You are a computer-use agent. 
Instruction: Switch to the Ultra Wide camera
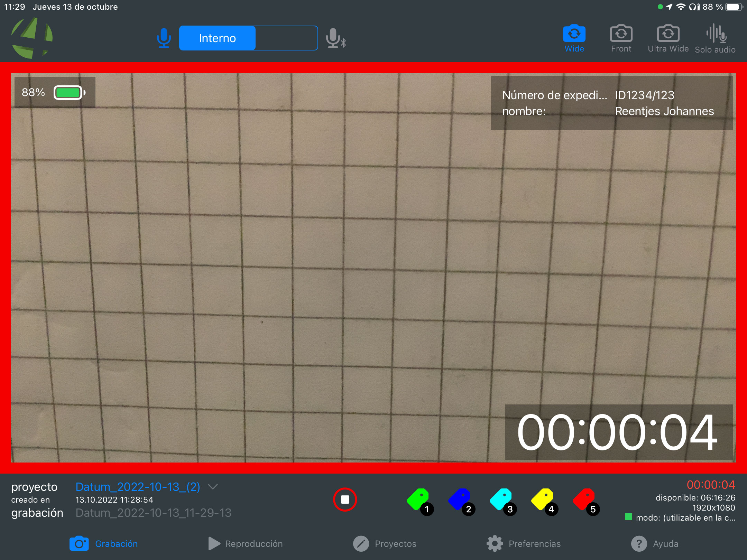[x=668, y=38]
